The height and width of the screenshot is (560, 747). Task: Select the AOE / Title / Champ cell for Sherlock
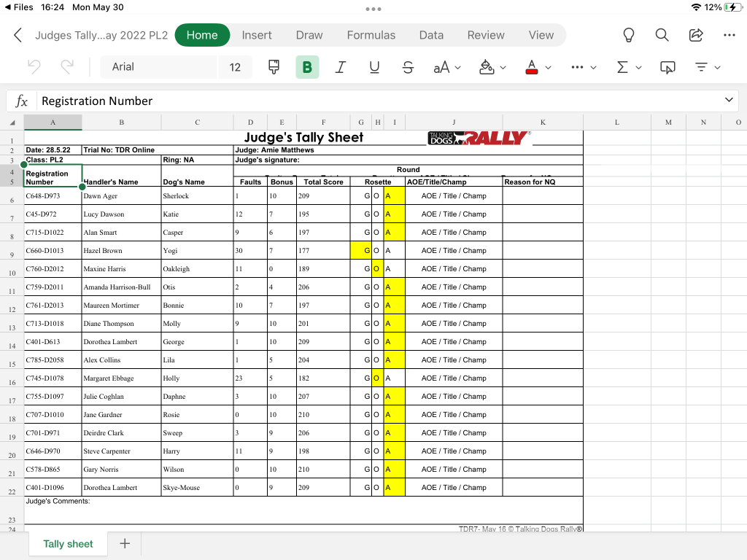(x=454, y=195)
